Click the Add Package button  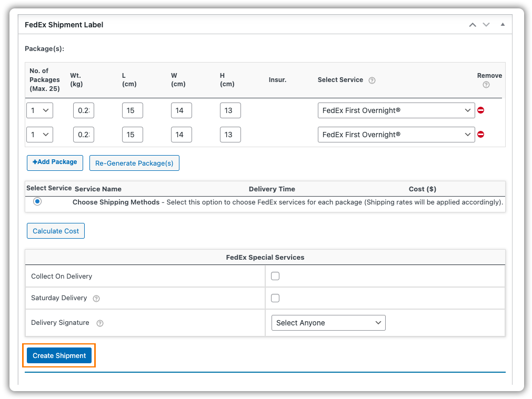tap(55, 163)
